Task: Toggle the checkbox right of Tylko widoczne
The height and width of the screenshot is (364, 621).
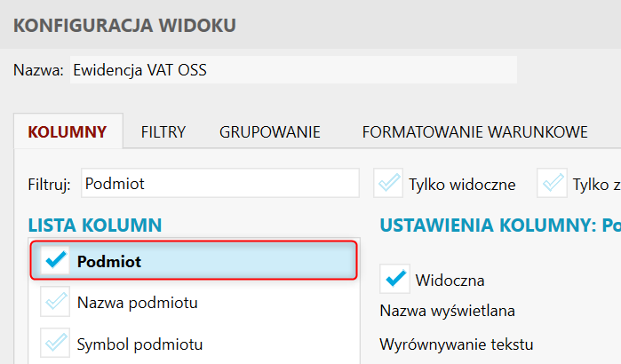Action: pyautogui.click(x=554, y=184)
